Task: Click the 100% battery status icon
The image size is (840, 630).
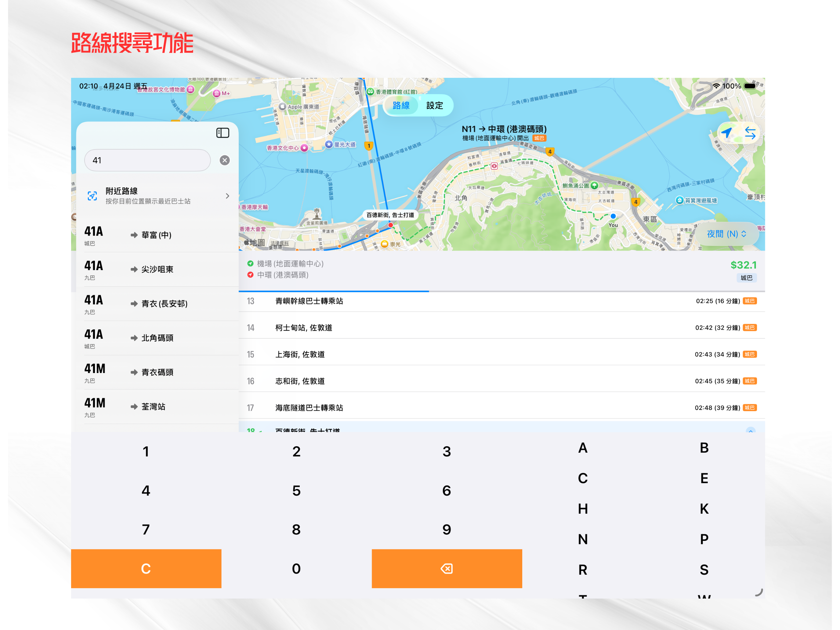Action: coord(750,86)
